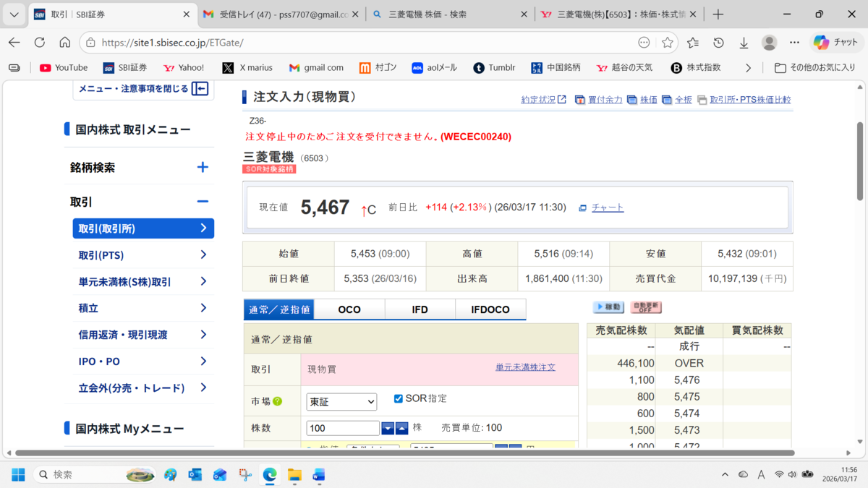Open 積立 menu item
This screenshot has height=488, width=868.
pos(143,308)
